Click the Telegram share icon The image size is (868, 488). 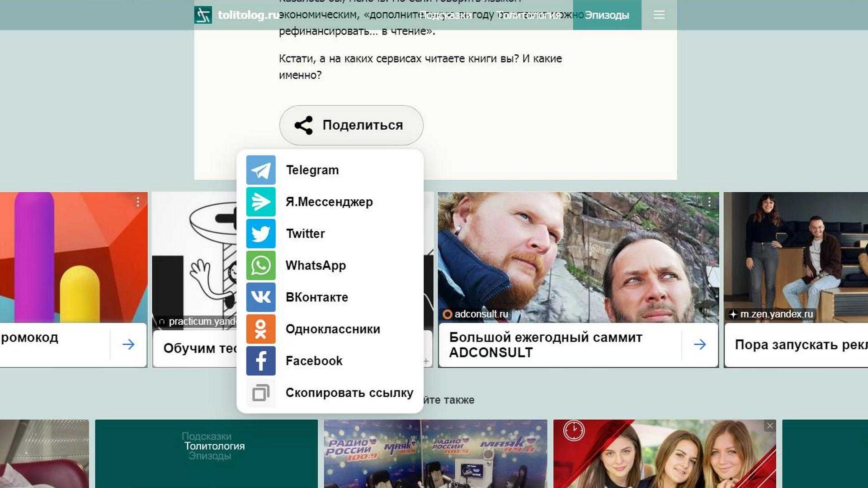pyautogui.click(x=261, y=169)
